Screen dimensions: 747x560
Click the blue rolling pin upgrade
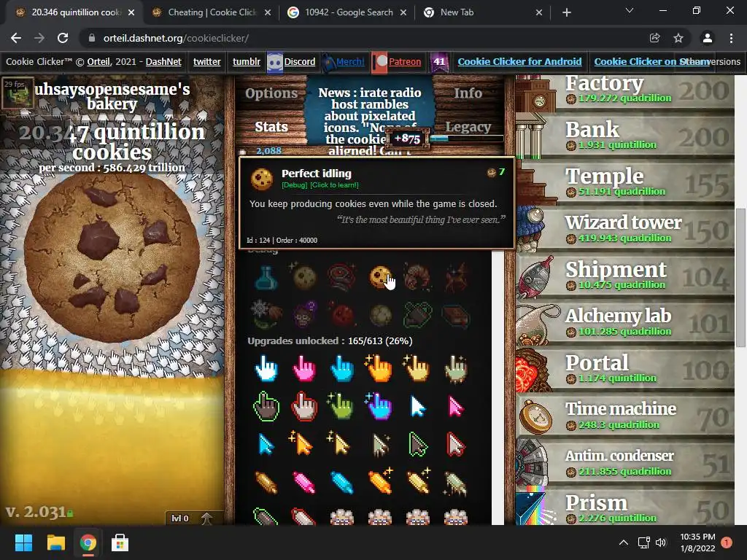coord(341,483)
